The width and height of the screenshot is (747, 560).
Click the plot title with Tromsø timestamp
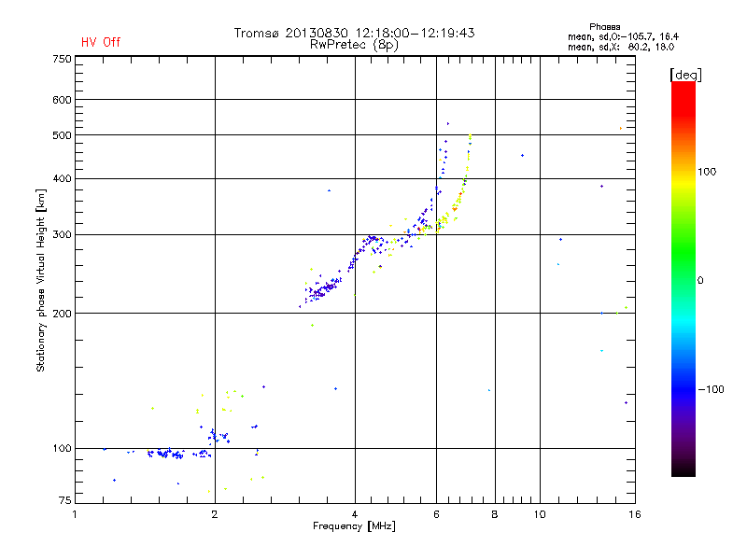354,33
